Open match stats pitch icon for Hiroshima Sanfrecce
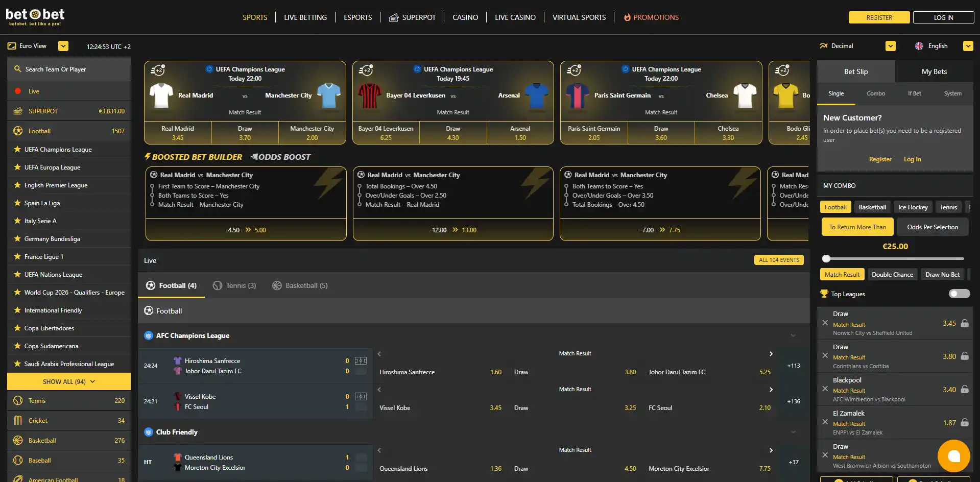The width and height of the screenshot is (980, 482). tap(361, 360)
